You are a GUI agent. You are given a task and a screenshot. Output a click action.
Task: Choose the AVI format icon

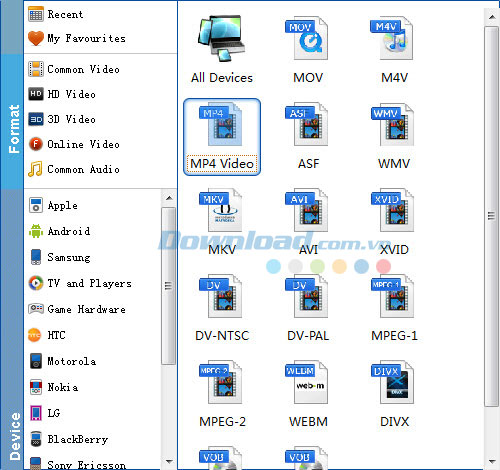(307, 210)
